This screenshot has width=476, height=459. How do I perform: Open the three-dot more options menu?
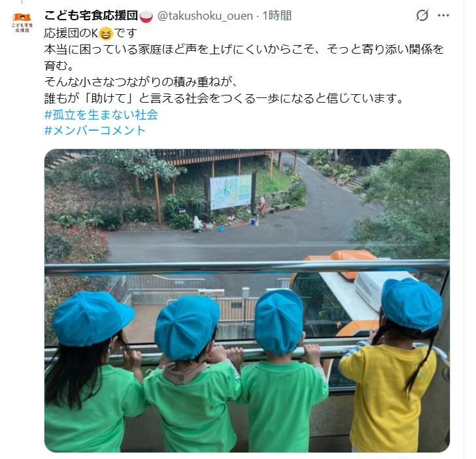click(x=443, y=16)
